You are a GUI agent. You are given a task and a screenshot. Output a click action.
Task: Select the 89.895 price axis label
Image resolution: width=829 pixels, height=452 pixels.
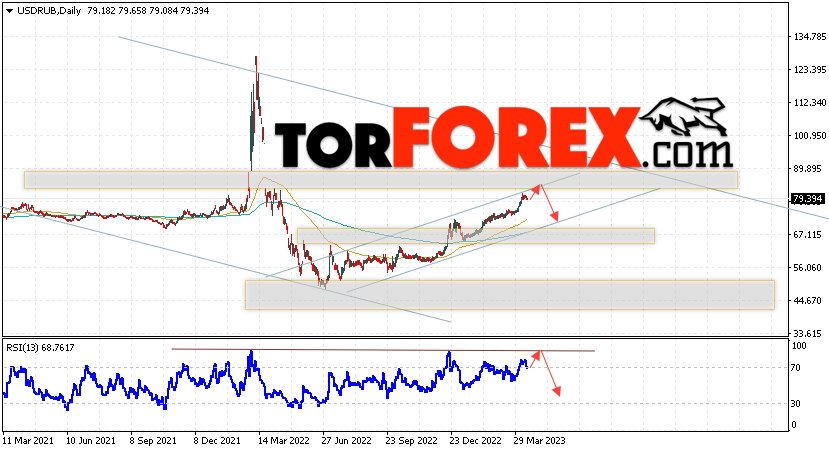808,169
